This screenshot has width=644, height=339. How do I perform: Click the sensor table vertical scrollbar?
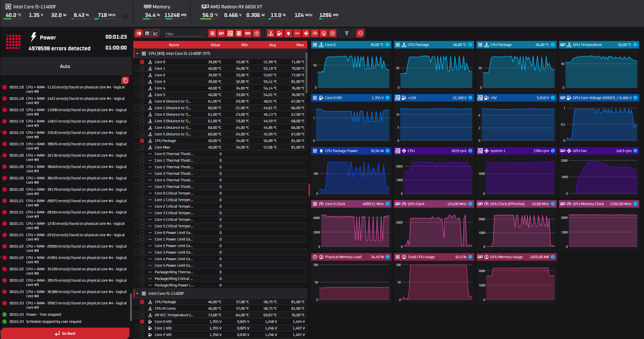click(306, 73)
